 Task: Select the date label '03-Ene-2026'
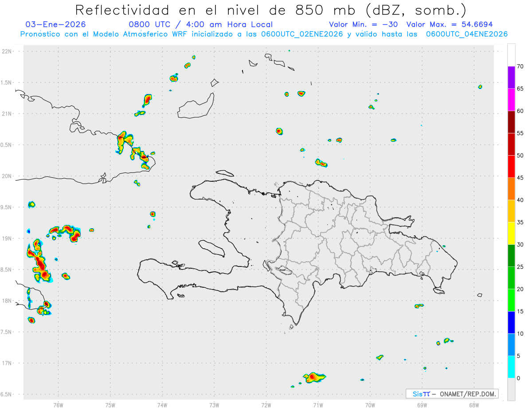[56, 24]
